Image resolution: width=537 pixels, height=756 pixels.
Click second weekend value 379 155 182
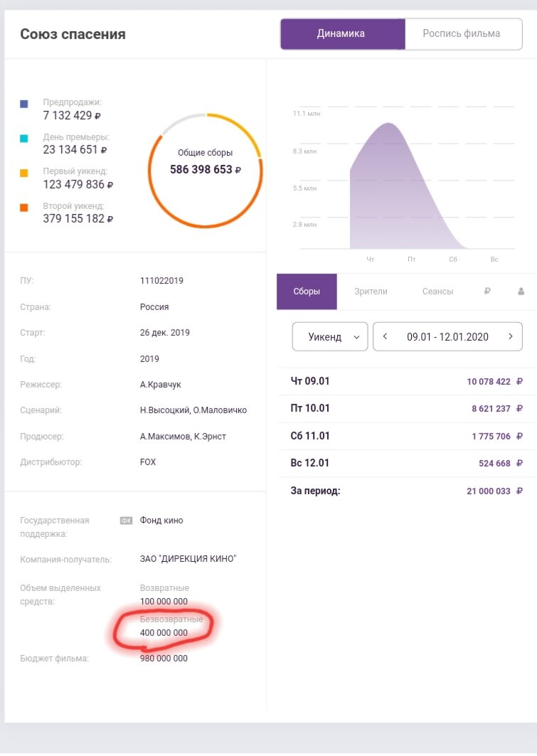(x=78, y=218)
